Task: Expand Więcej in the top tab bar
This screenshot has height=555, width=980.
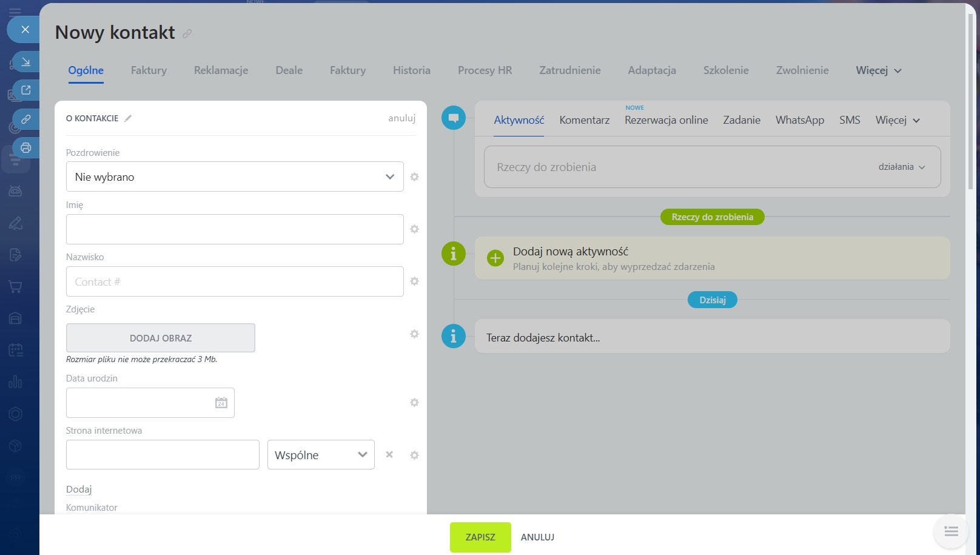Action: (878, 70)
